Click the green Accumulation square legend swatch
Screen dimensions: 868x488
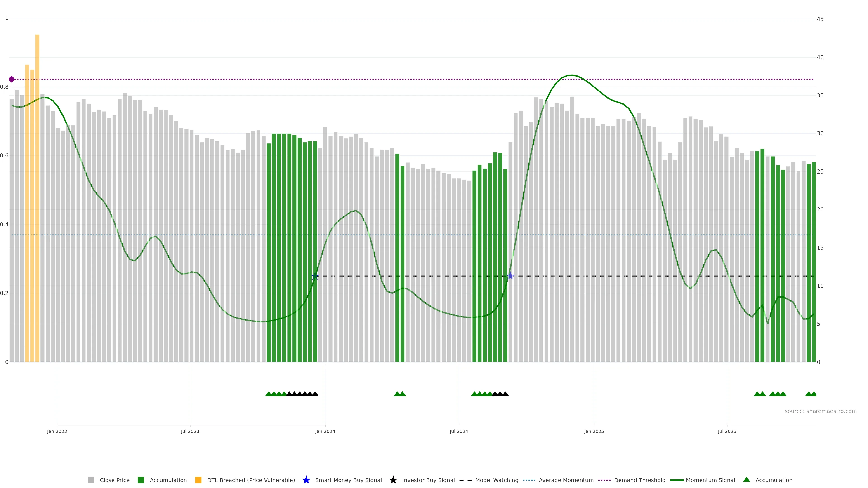click(x=141, y=480)
